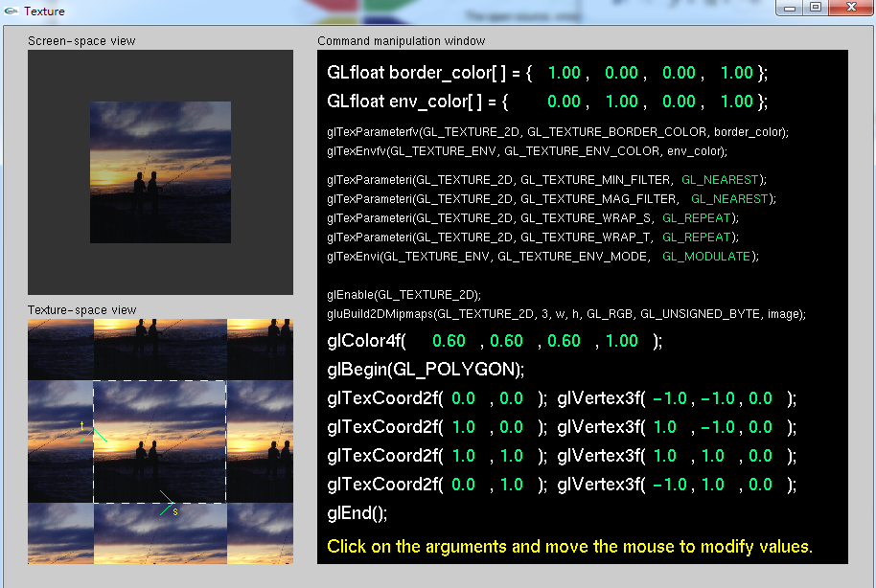Select env_color green value 1.00
Viewport: 876px width, 588px height.
click(622, 102)
